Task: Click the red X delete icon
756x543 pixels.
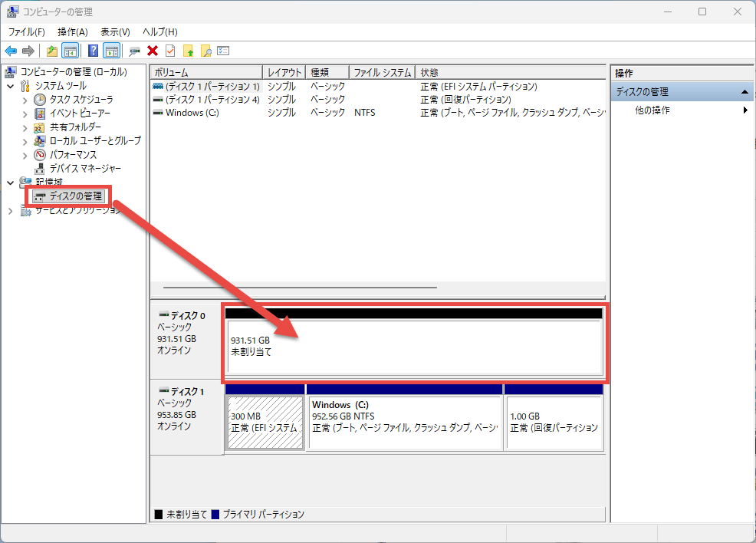Action: tap(153, 51)
